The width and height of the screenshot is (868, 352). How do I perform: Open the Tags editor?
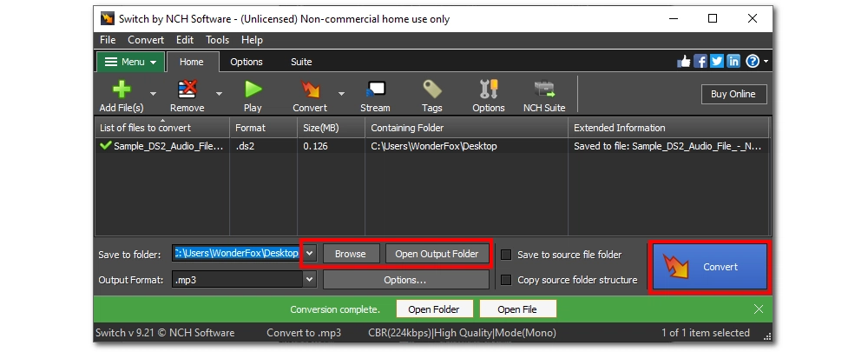point(431,90)
